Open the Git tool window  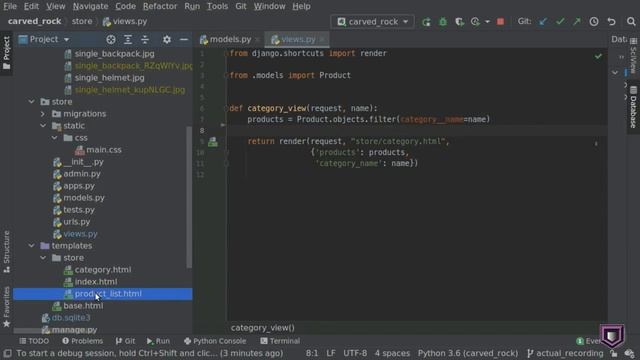click(125, 341)
